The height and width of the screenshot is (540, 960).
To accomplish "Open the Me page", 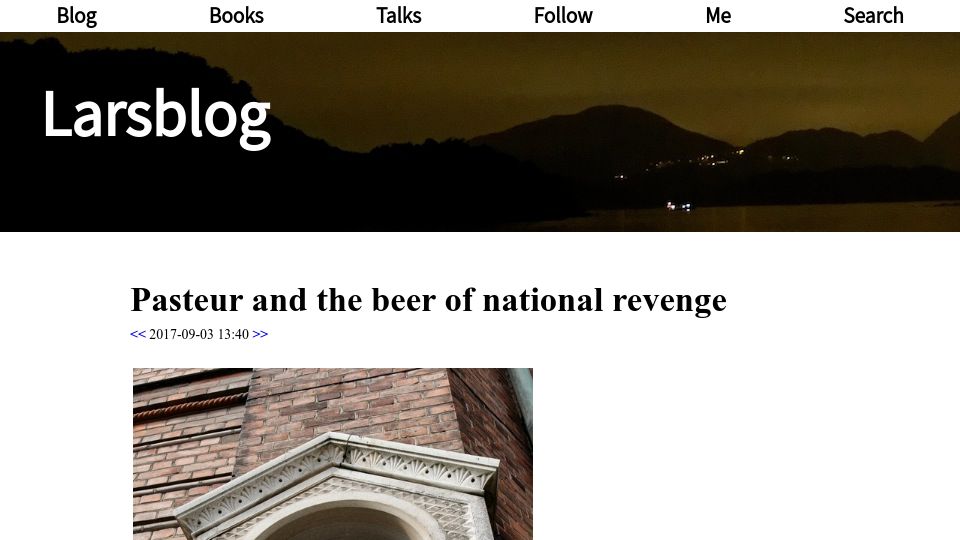I will (718, 15).
